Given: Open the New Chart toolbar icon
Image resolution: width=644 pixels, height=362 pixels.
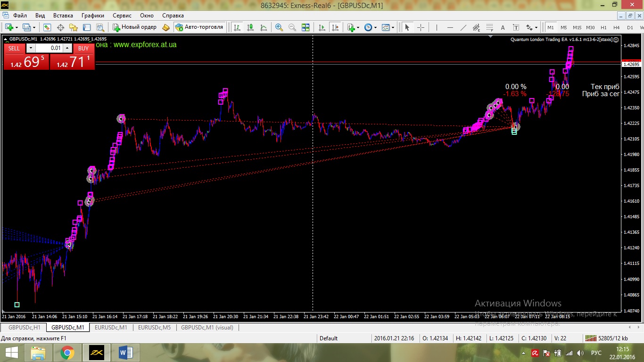Looking at the screenshot, I should [9, 27].
